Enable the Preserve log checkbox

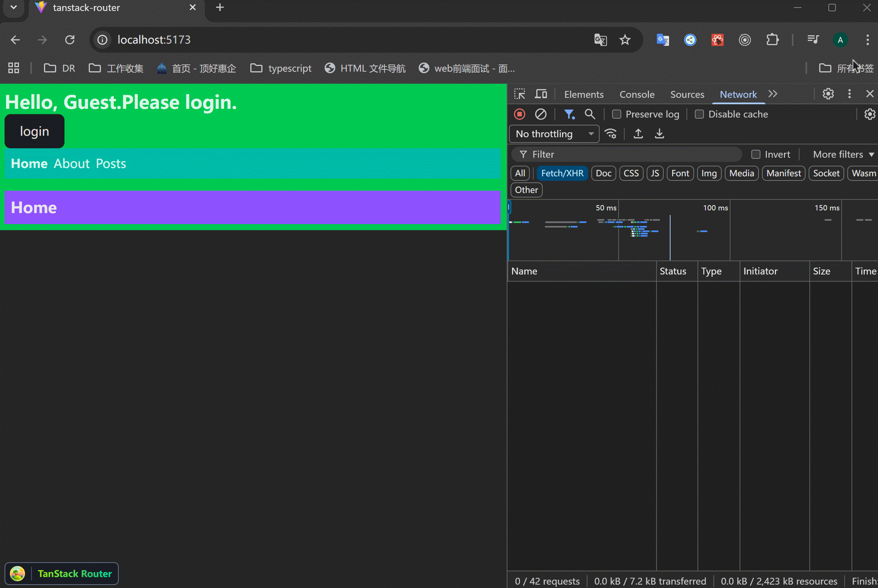coord(617,114)
